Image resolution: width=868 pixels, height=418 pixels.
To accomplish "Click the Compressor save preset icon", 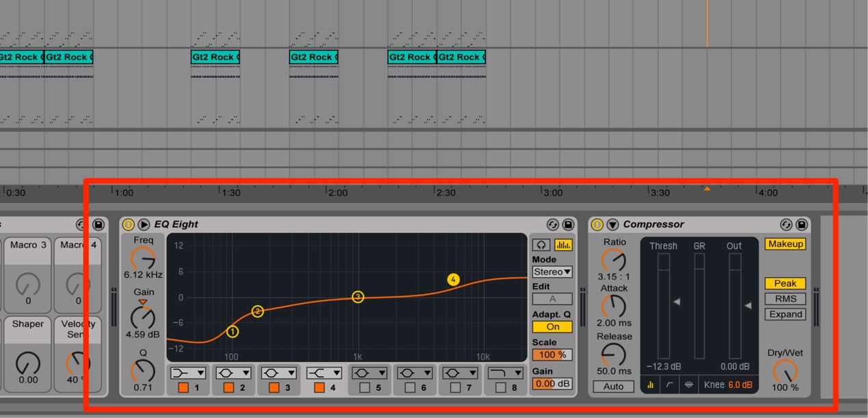I will coord(802,225).
